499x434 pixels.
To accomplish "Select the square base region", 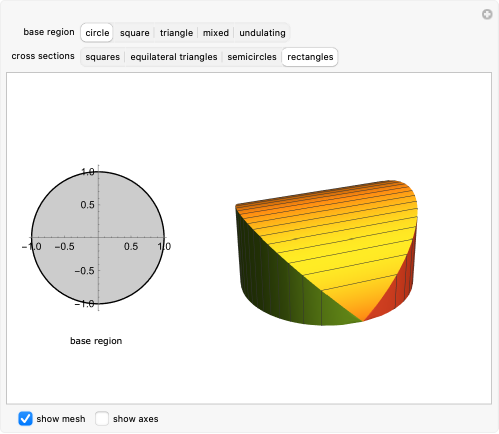I will click(135, 33).
